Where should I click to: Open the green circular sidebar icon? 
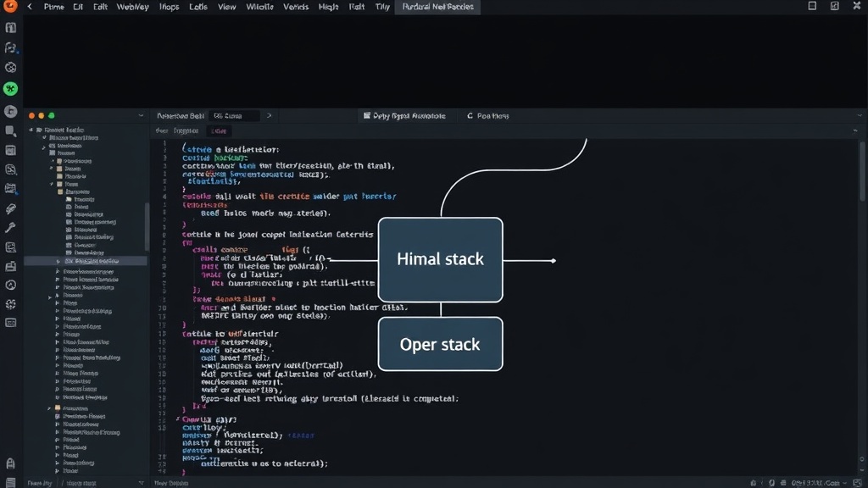10,88
